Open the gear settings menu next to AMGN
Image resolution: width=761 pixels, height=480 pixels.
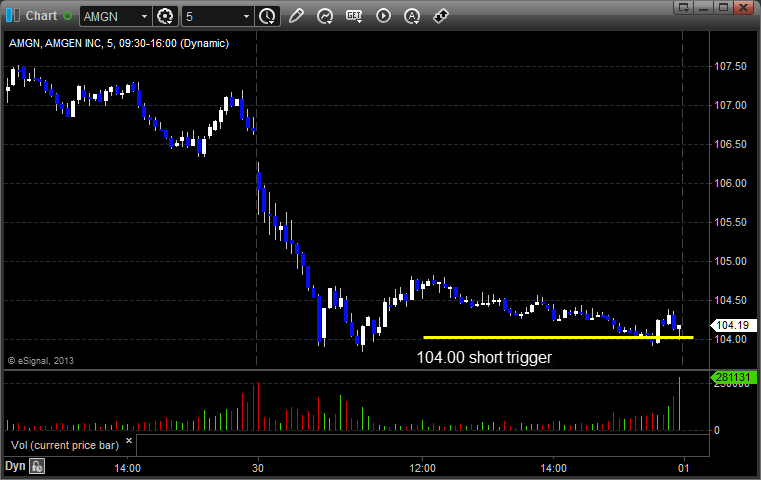pos(165,17)
